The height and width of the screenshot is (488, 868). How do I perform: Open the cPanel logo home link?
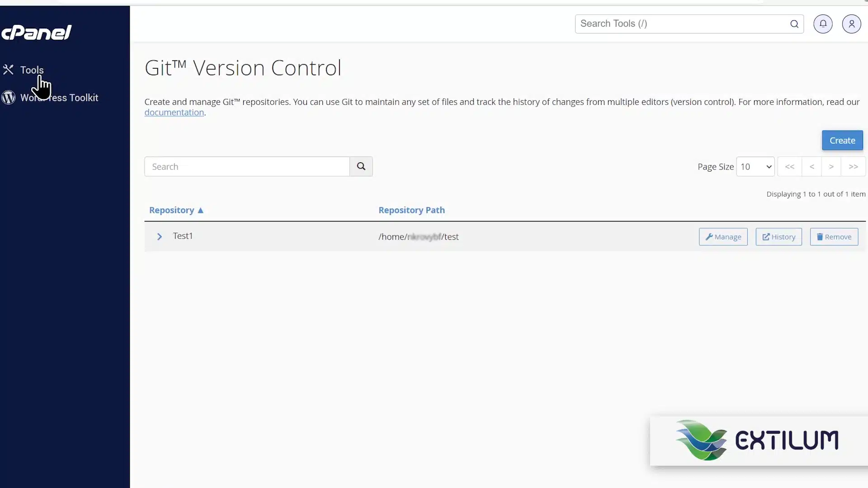(x=36, y=33)
